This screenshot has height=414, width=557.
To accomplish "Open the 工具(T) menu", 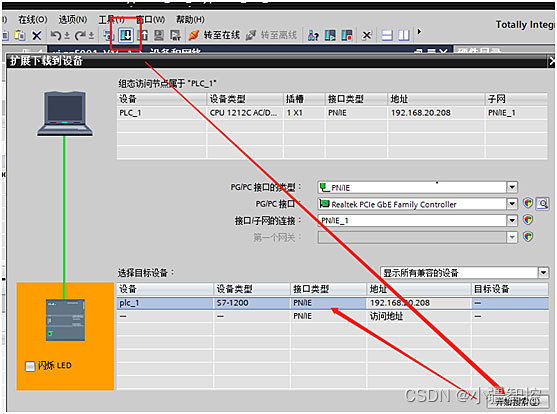I will [x=111, y=20].
